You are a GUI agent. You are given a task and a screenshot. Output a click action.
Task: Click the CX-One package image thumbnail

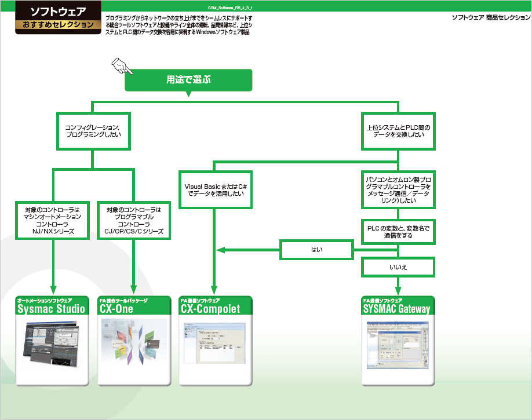tap(134, 342)
